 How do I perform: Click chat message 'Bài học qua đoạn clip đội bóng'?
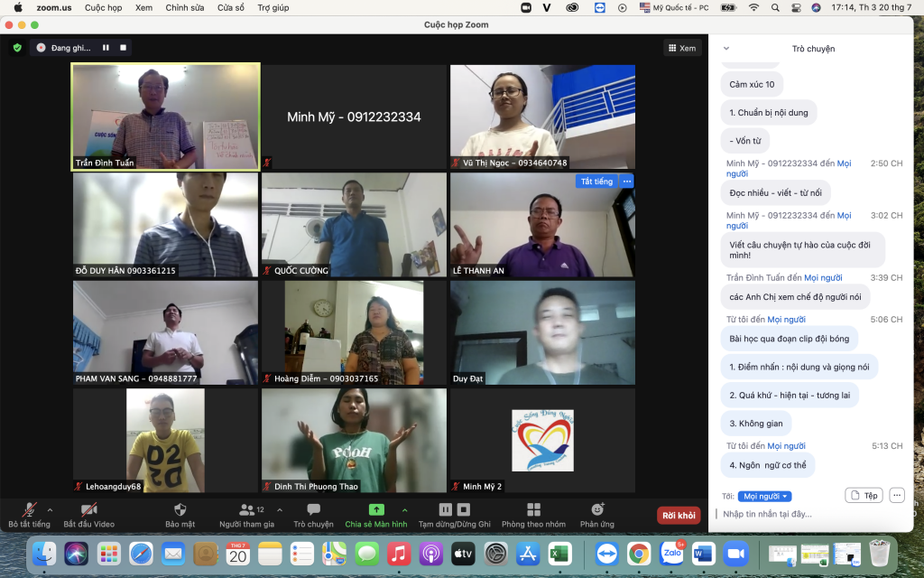[x=789, y=339]
